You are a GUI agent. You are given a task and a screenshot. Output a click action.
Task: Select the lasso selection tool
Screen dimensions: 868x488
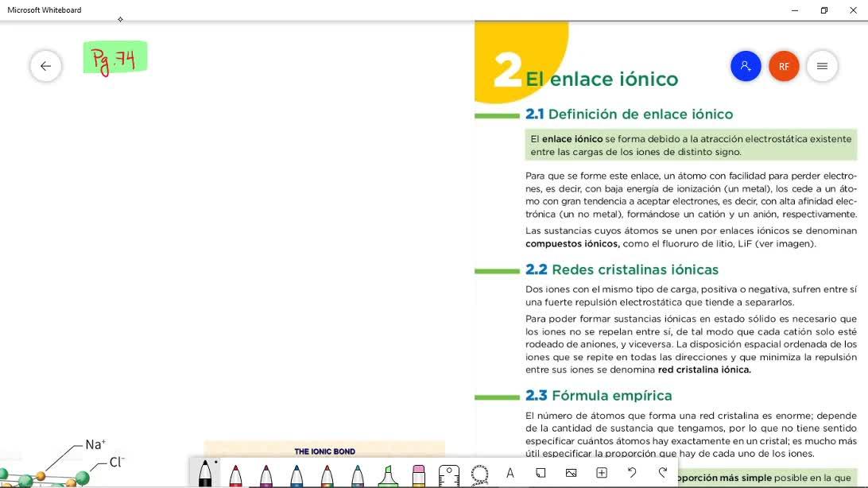pyautogui.click(x=479, y=474)
